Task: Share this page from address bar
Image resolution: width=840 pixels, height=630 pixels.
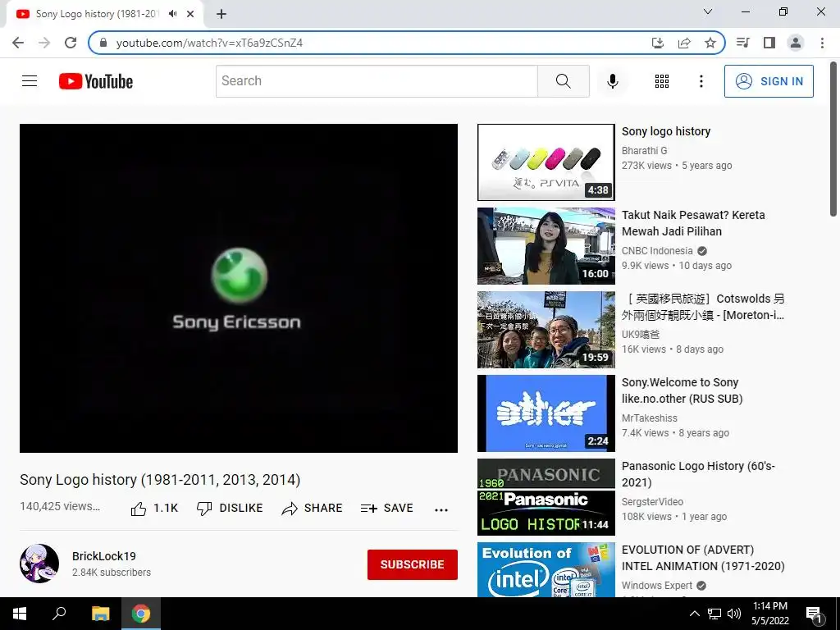Action: (x=684, y=43)
